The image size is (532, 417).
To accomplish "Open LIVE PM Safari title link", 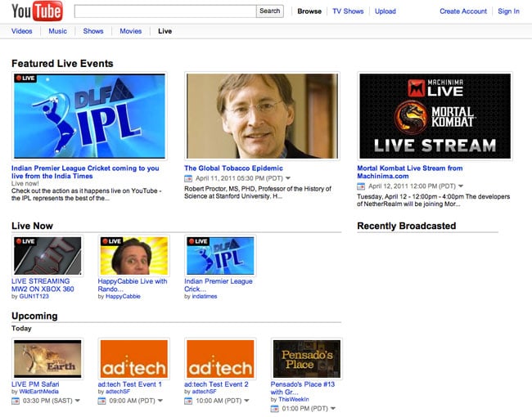I will 35,384.
